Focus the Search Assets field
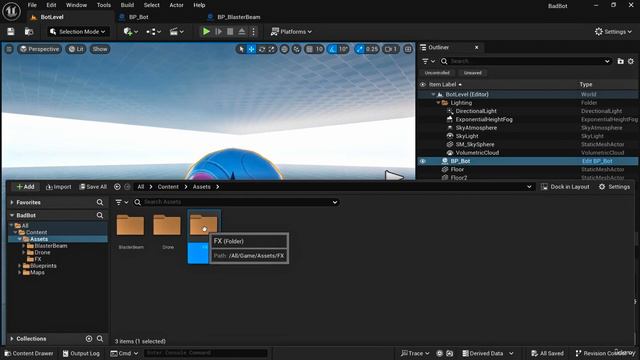Viewport: 640px width, 360px height. pyautogui.click(x=237, y=202)
